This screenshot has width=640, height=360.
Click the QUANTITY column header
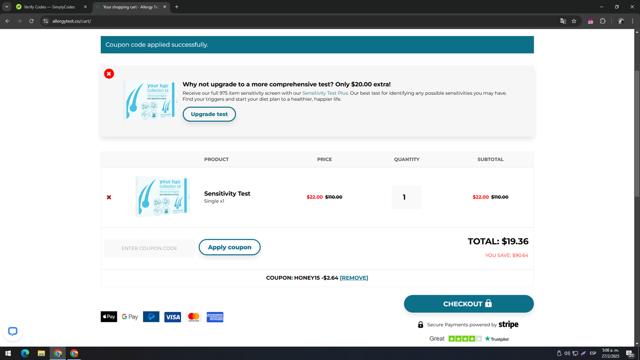[407, 159]
